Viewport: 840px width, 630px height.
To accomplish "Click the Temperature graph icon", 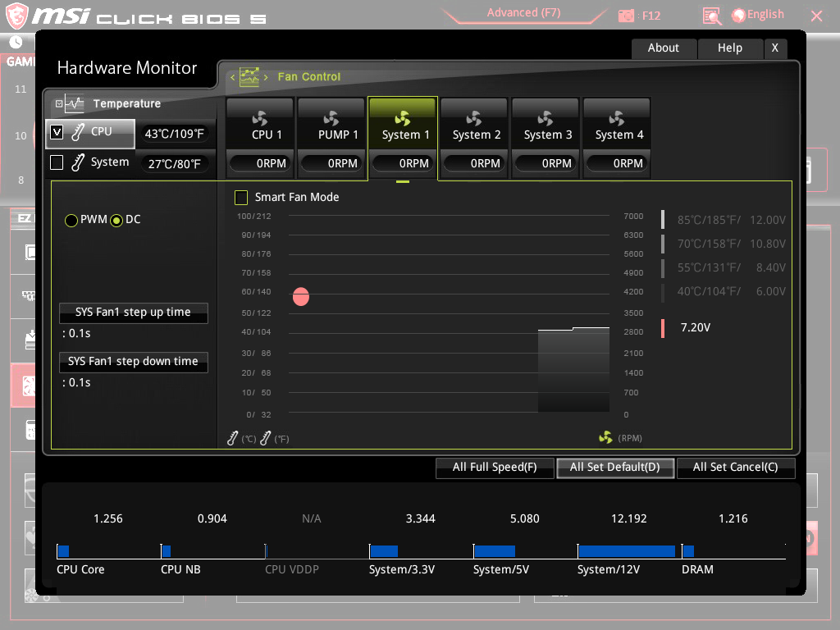I will coord(74,103).
